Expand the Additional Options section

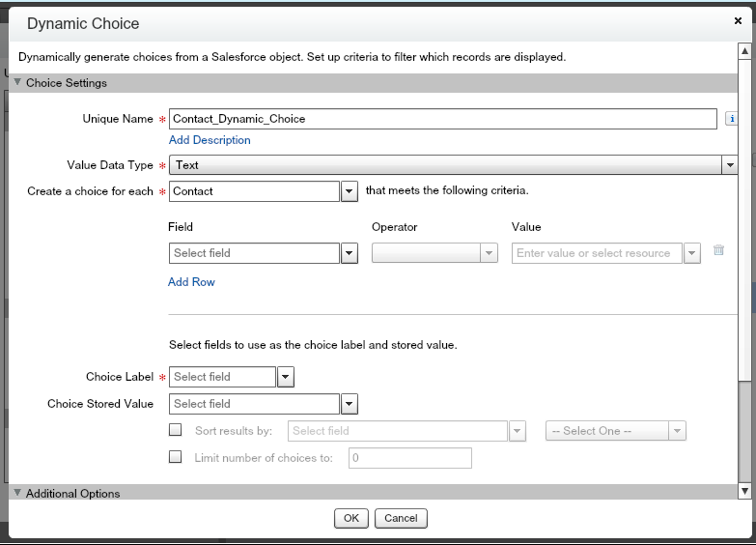18,494
